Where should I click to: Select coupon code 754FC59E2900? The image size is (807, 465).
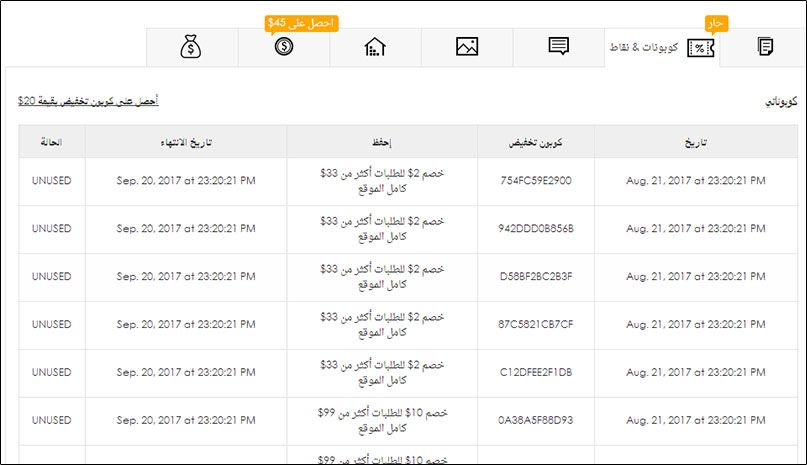[536, 181]
